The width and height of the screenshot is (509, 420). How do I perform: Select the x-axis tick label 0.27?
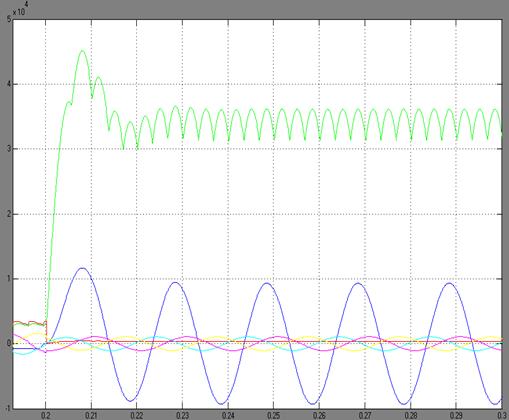tap(365, 415)
